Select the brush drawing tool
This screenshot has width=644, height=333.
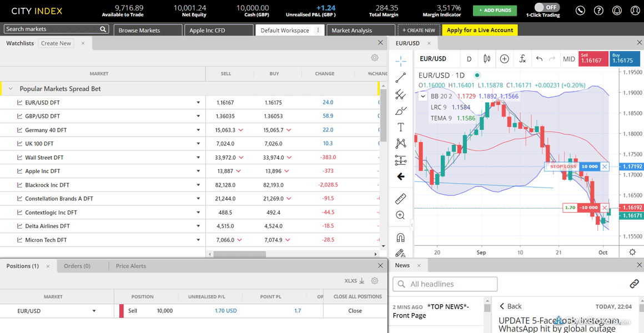point(401,111)
